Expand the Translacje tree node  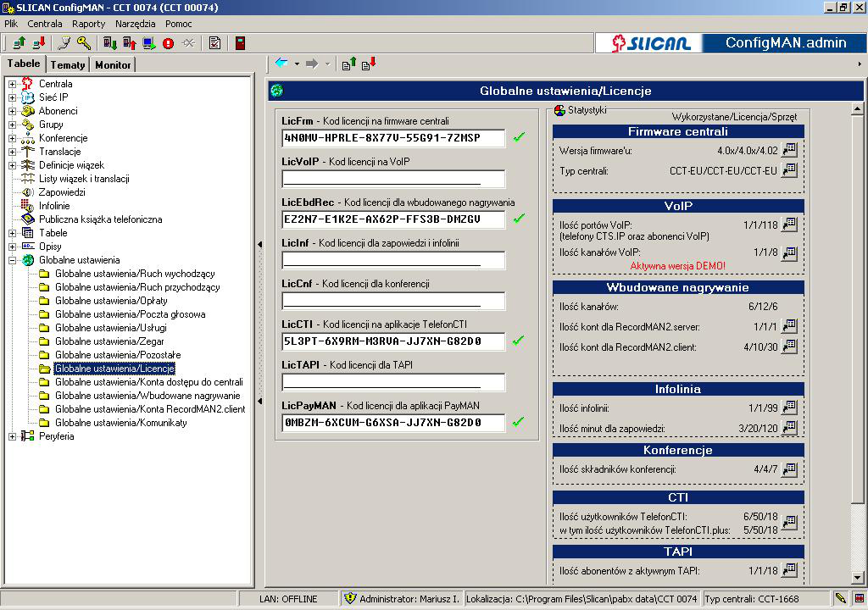[12, 152]
